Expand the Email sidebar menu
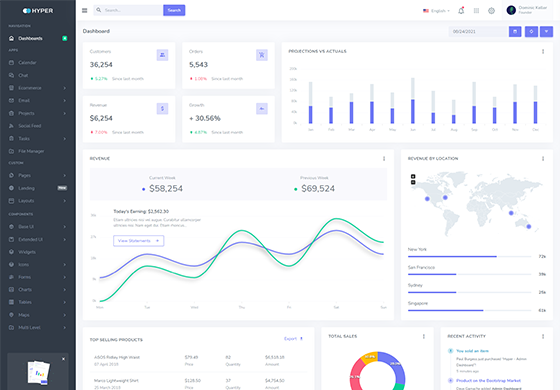The image size is (560, 390). (x=38, y=100)
